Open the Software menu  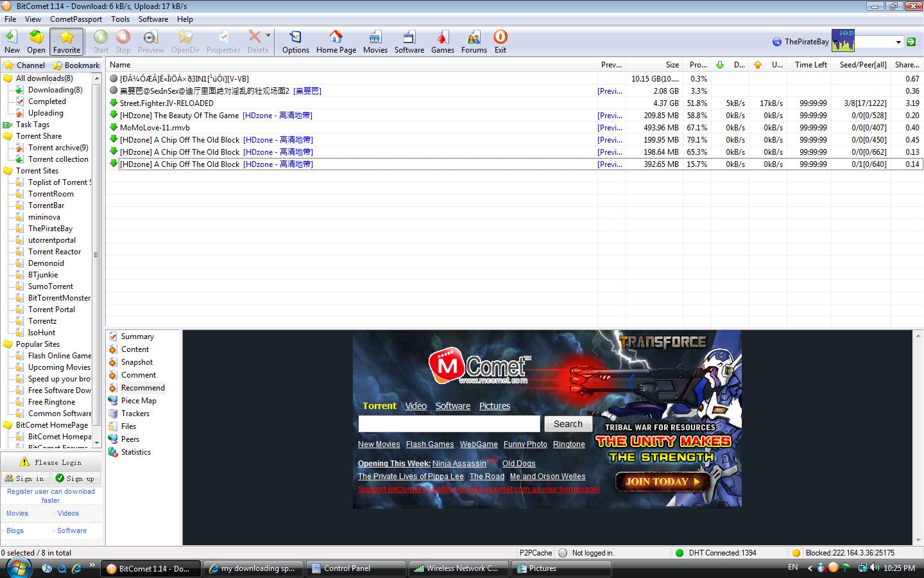point(153,19)
